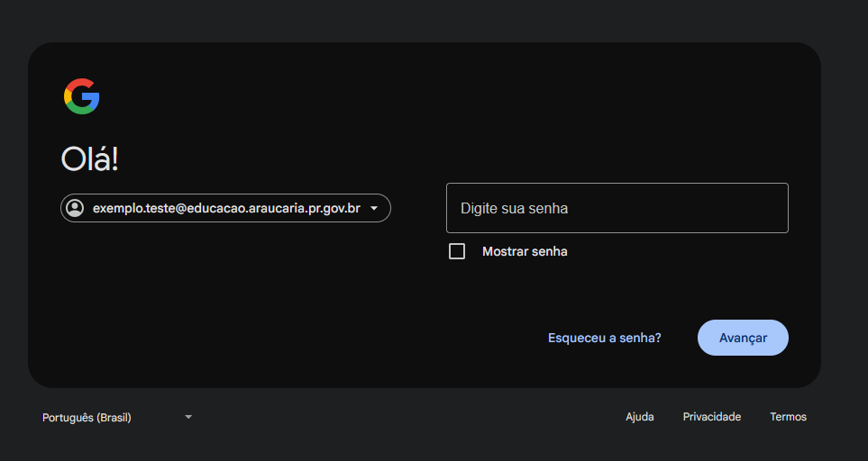
Task: Open the account switcher showing exemplo.teste@educacao.araucaria.pr.gov.br
Action: 226,208
